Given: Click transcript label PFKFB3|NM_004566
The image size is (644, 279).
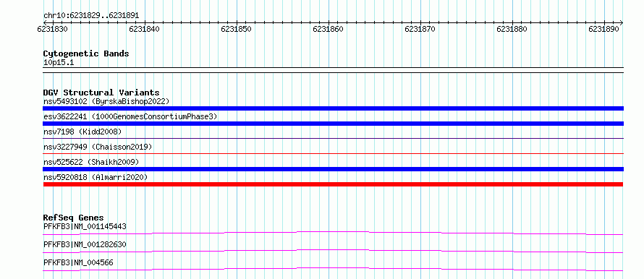Looking at the screenshot, I should [x=78, y=262].
